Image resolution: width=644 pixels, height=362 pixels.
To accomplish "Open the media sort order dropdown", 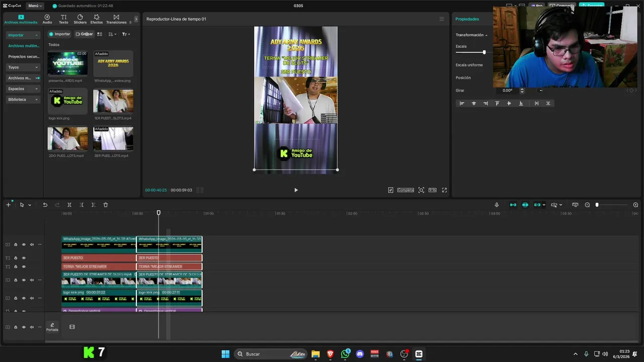I will point(112,34).
